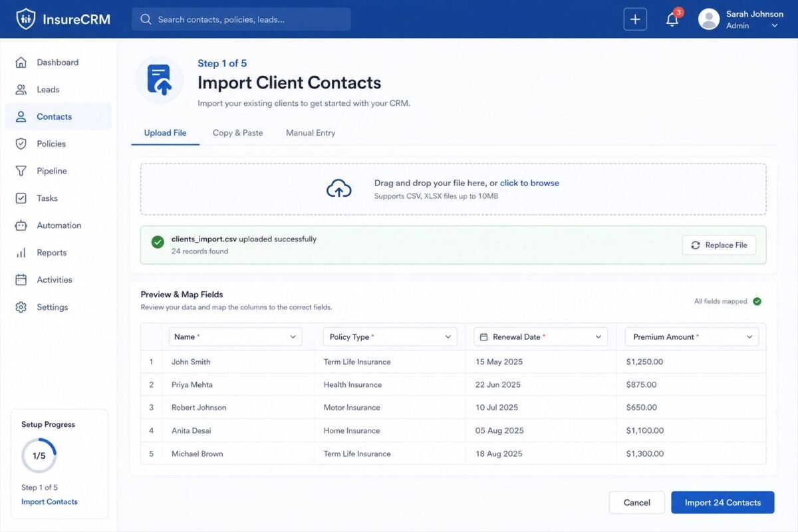The height and width of the screenshot is (532, 798).
Task: Switch to the Manual Entry tab
Action: (311, 133)
